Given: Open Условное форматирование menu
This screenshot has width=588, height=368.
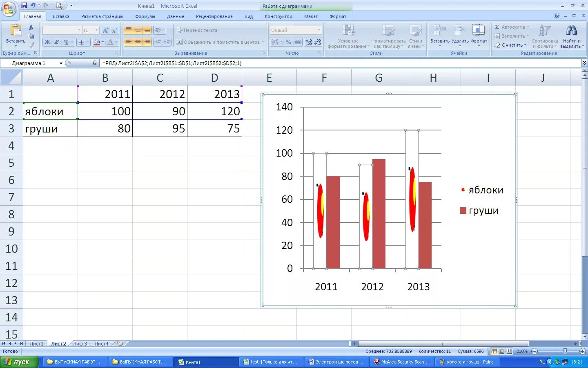Looking at the screenshot, I should [x=348, y=36].
